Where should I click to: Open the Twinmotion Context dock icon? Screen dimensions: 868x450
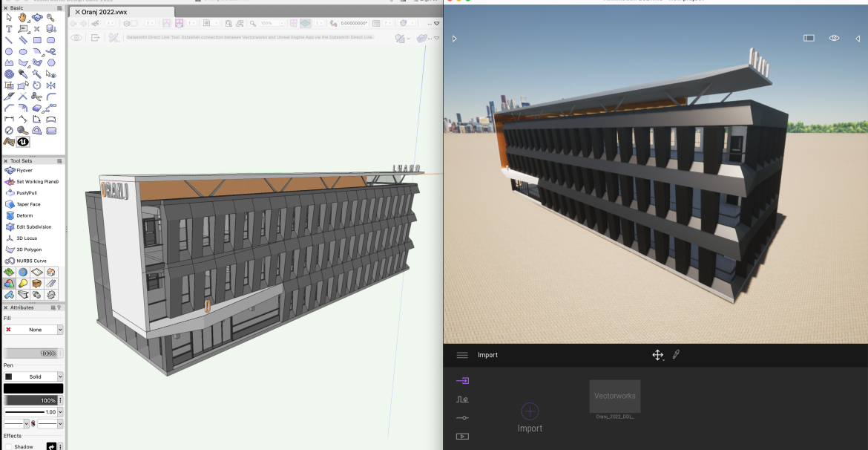point(462,399)
